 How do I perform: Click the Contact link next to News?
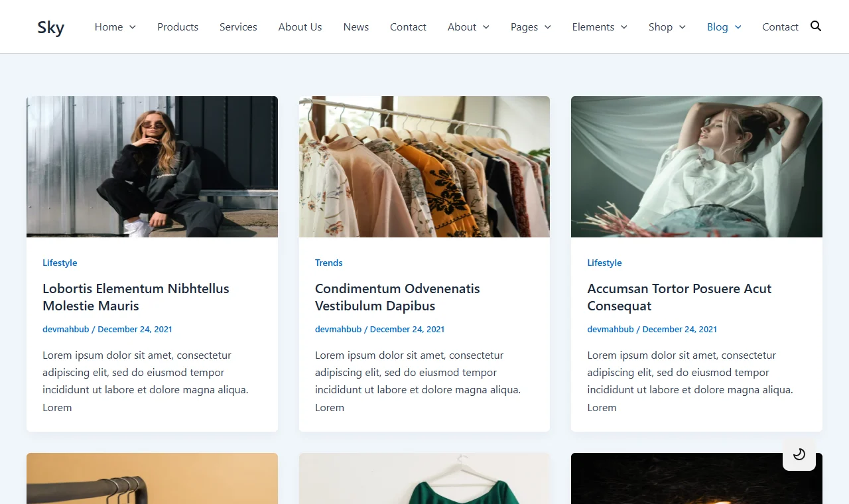click(408, 27)
